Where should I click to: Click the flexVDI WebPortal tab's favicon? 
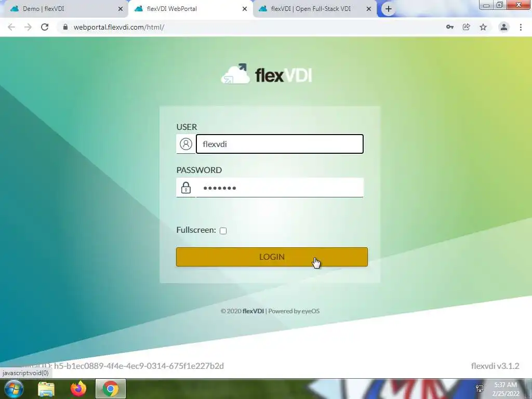coord(139,9)
